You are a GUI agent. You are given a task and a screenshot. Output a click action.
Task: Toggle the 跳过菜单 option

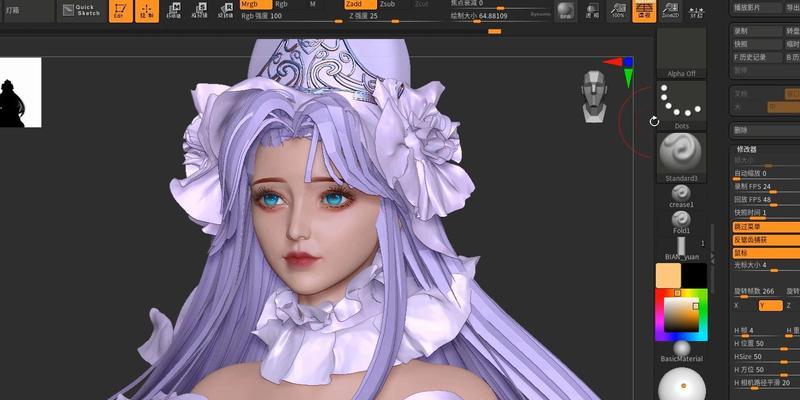click(766, 227)
